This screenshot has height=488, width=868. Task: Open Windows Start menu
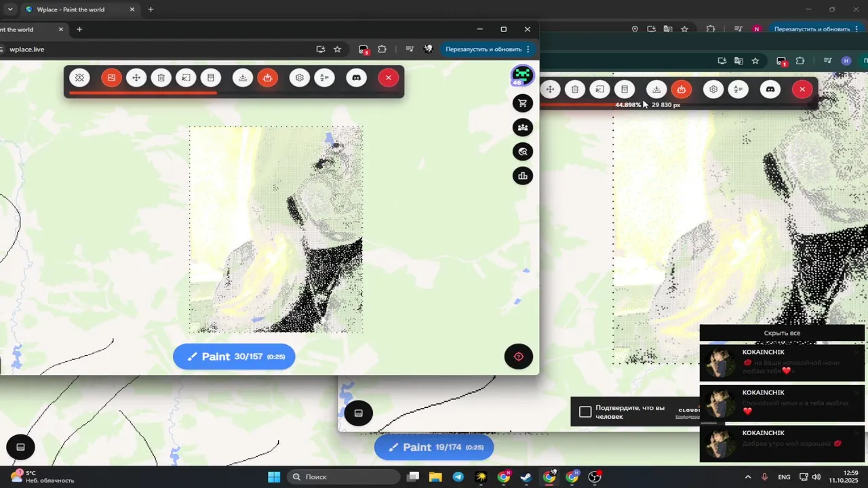(274, 477)
